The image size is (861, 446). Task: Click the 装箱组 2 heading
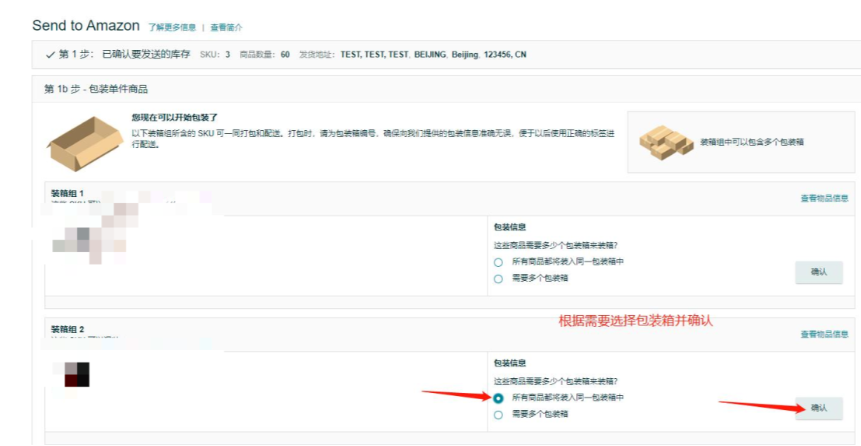pos(68,330)
